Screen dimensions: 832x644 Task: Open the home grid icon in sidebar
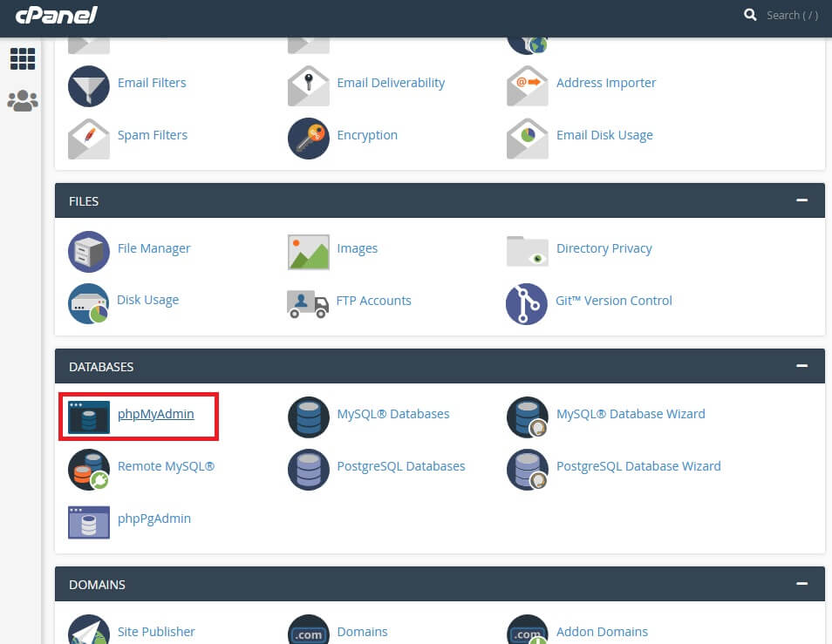point(23,58)
